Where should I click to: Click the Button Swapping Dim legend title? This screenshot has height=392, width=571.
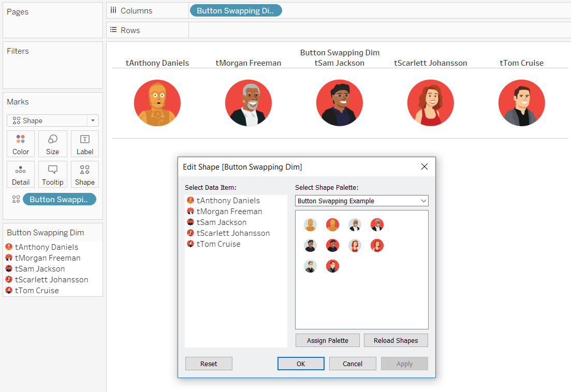tap(46, 233)
